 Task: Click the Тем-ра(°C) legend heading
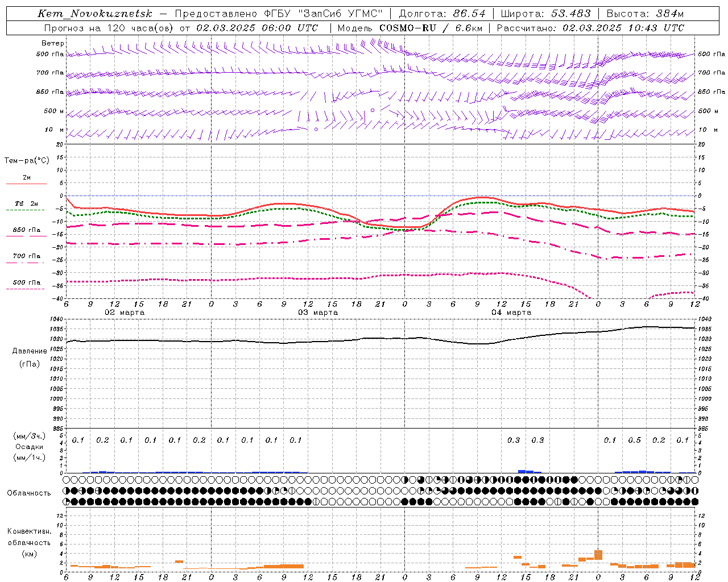coord(27,161)
